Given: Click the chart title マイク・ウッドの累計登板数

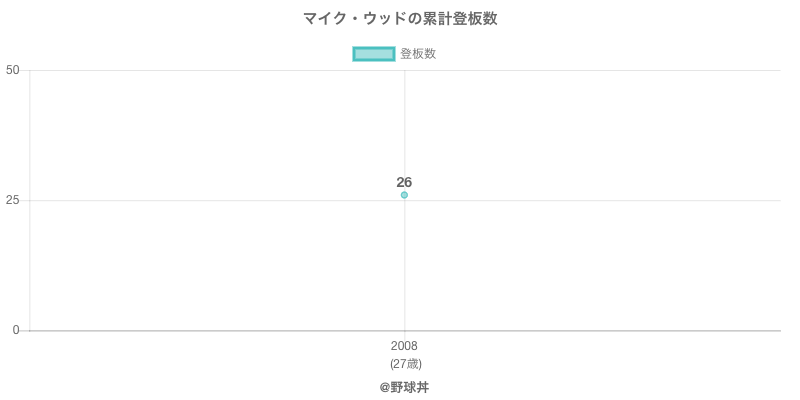Looking at the screenshot, I should [x=400, y=19].
